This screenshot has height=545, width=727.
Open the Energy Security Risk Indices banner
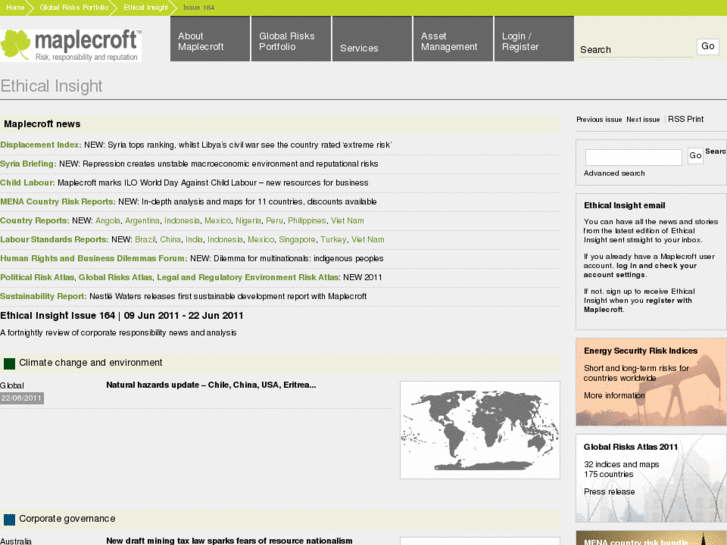coord(651,381)
